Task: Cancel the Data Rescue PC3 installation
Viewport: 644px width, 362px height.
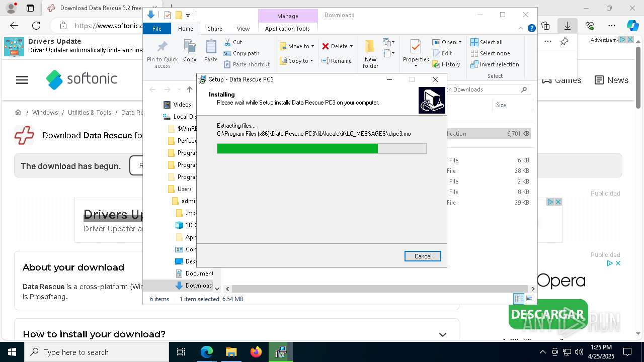Action: pos(423,256)
